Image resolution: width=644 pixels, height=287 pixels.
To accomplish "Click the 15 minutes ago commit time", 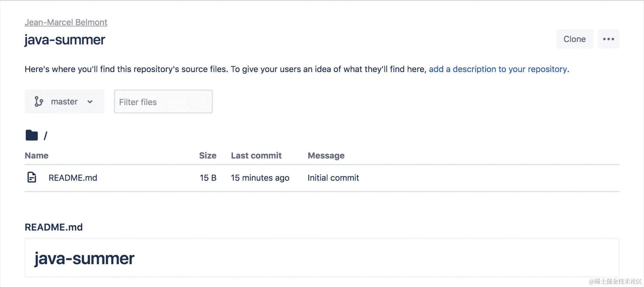I will pos(260,178).
